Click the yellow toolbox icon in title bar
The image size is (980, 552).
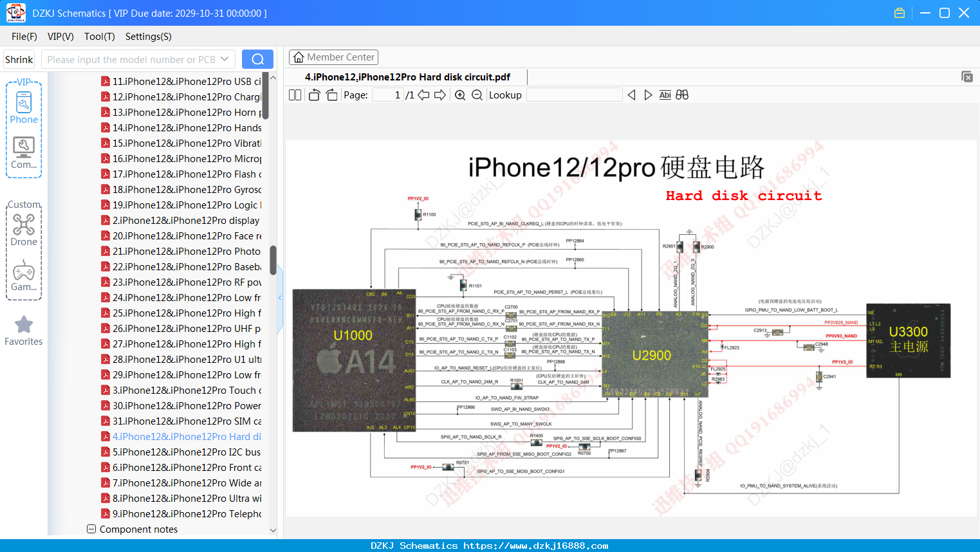(x=900, y=13)
